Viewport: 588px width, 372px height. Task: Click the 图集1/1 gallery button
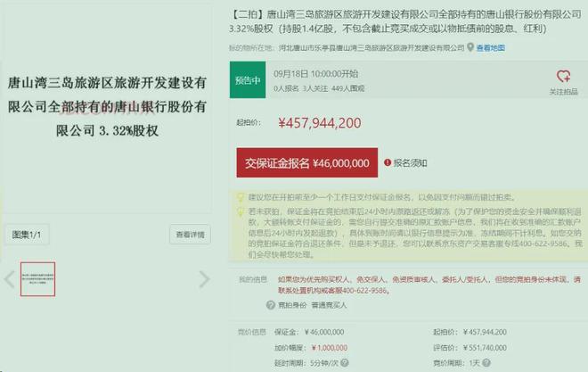pos(27,235)
